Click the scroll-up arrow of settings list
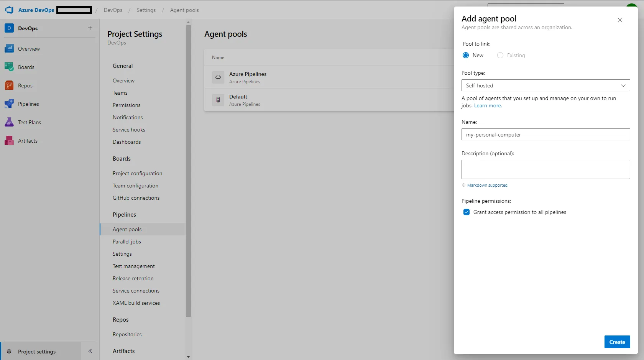This screenshot has width=644, height=360. pos(188,23)
